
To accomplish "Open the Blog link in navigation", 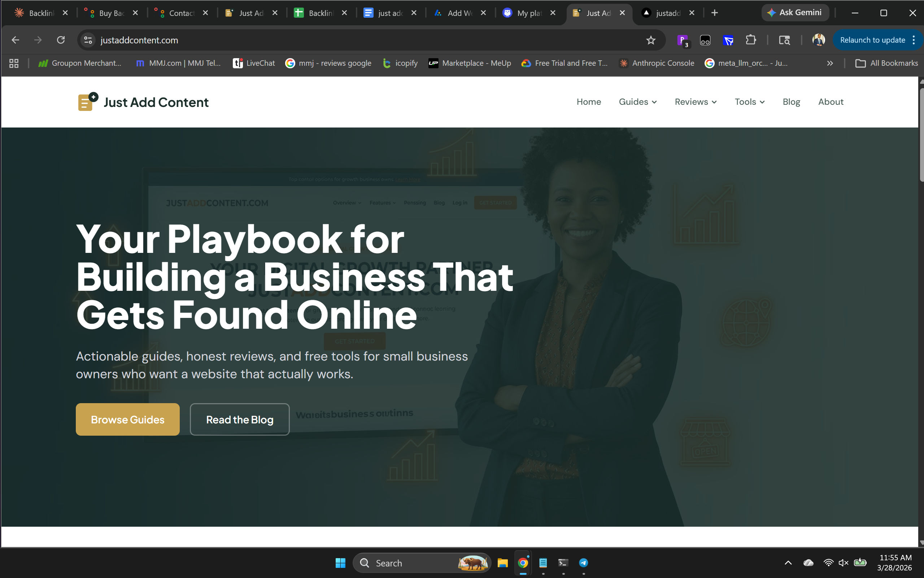I will coord(791,102).
